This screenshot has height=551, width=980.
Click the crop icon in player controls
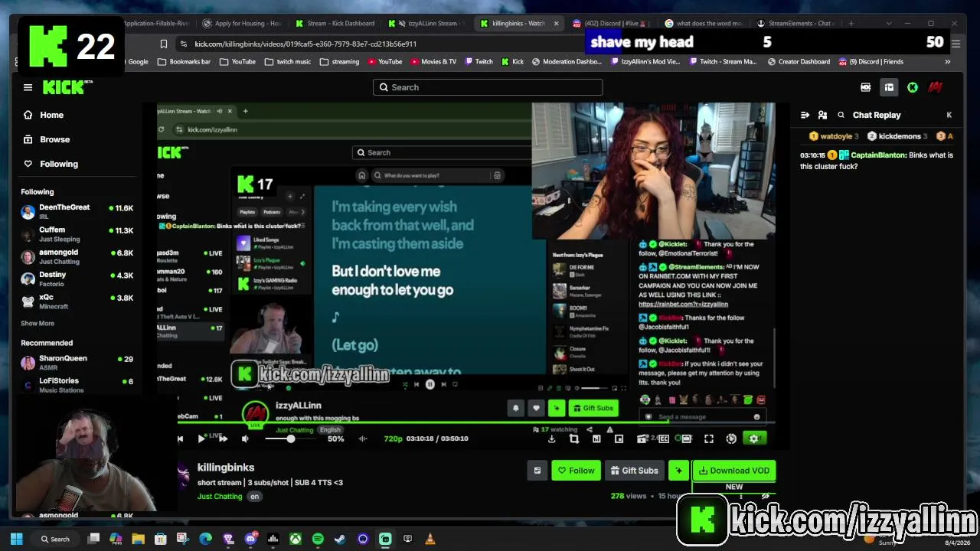coord(574,439)
